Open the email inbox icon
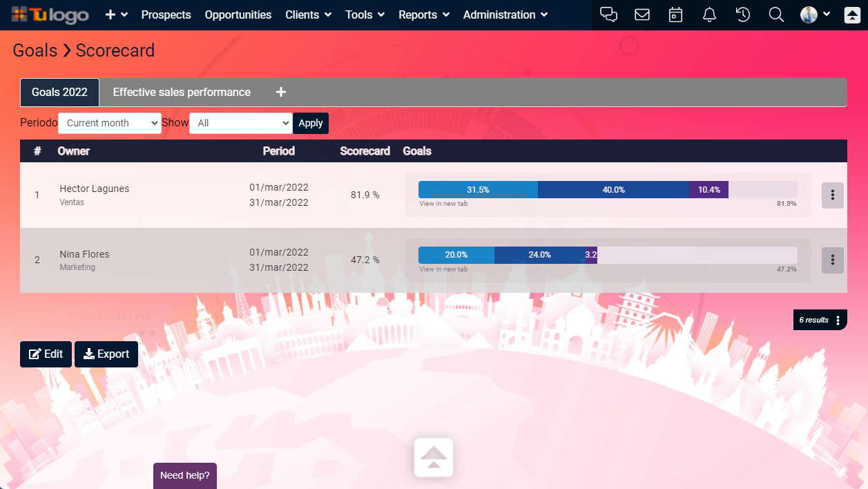Screen dimensions: 868x489 click(642, 14)
